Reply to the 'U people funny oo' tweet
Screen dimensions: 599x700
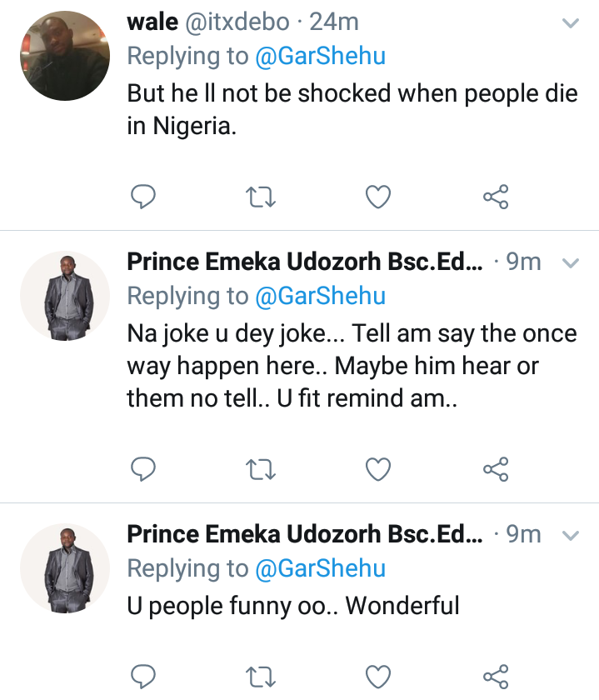[142, 677]
